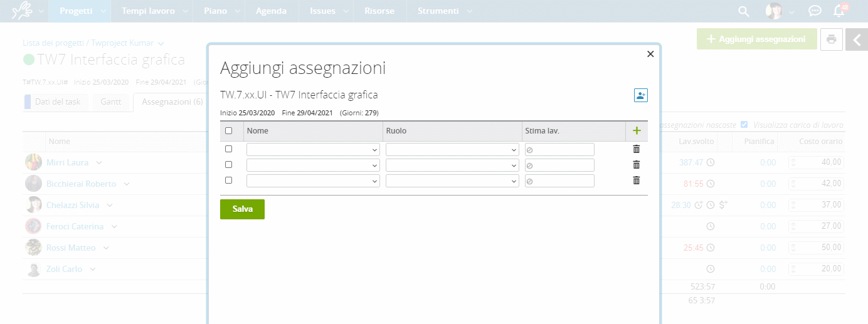868x324 pixels.
Task: Open the chat messages icon
Action: [815, 11]
